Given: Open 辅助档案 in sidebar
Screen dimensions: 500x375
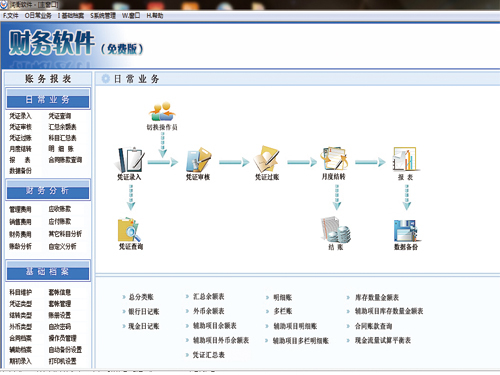Looking at the screenshot, I should pos(20,350).
